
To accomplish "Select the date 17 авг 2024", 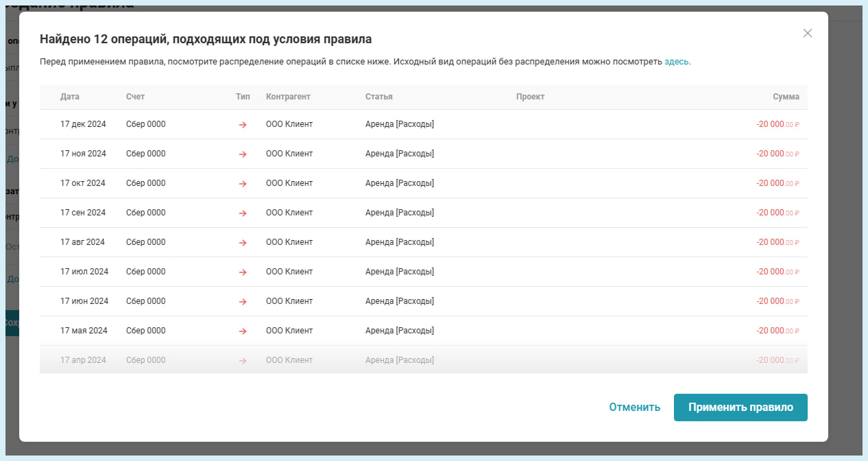I will (82, 242).
